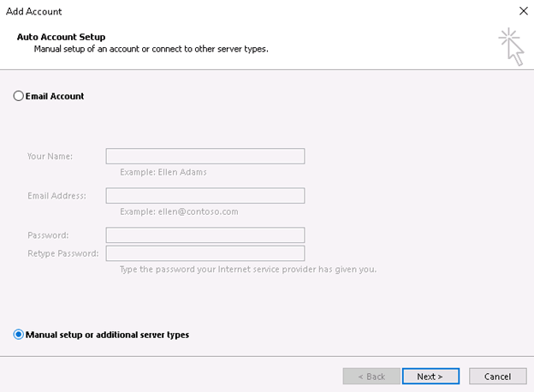Click the Password input box

[x=205, y=235]
